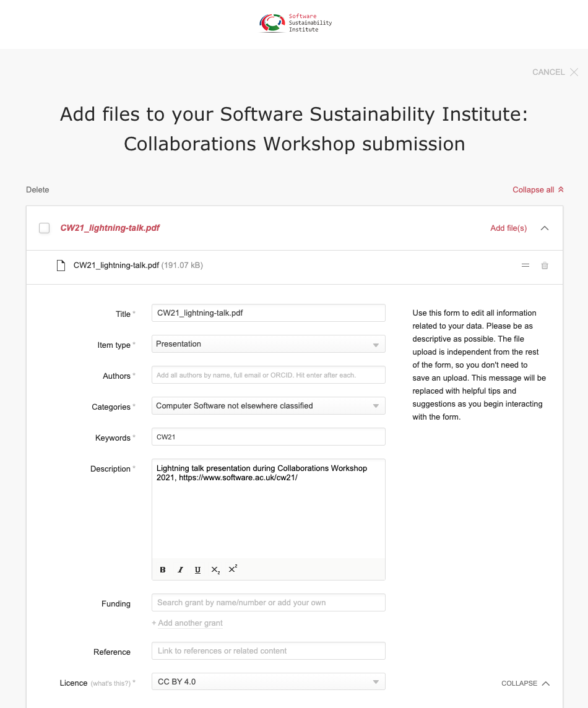Click the Add file(s) link
Image resolution: width=588 pixels, height=708 pixels.
(x=509, y=228)
